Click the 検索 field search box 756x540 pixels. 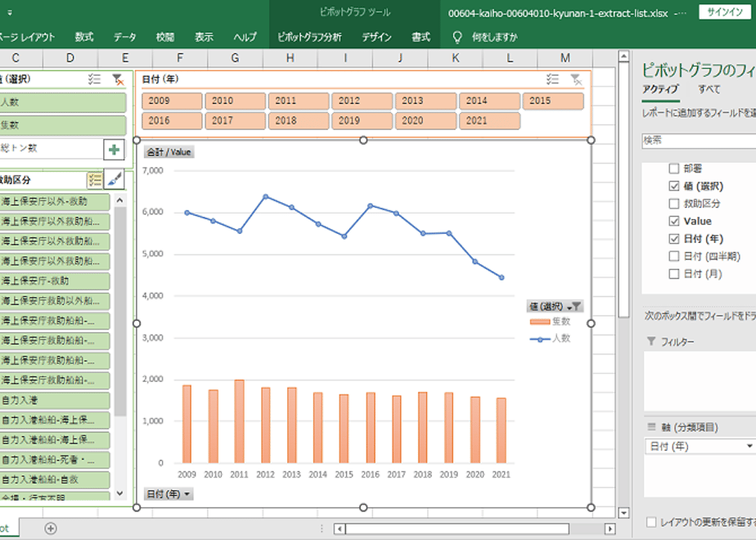pyautogui.click(x=699, y=140)
